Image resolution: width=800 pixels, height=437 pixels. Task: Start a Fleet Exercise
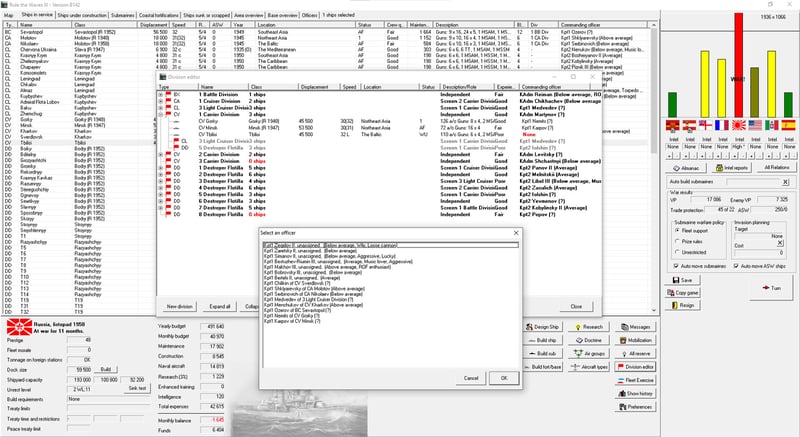[636, 380]
